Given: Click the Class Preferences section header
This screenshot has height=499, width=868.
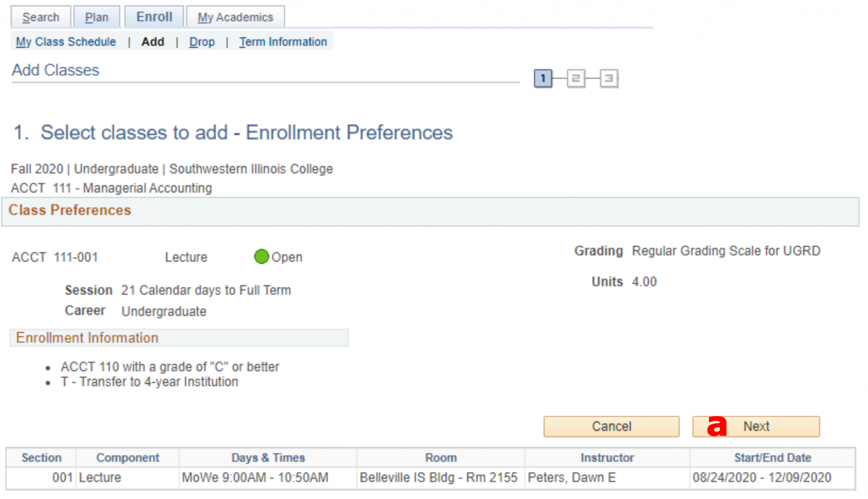Looking at the screenshot, I should 70,210.
